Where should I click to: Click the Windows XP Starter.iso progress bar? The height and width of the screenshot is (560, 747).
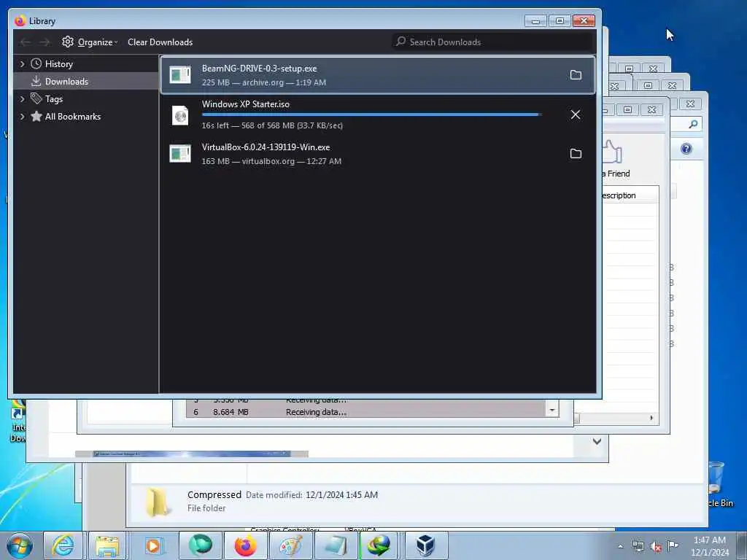(x=371, y=114)
